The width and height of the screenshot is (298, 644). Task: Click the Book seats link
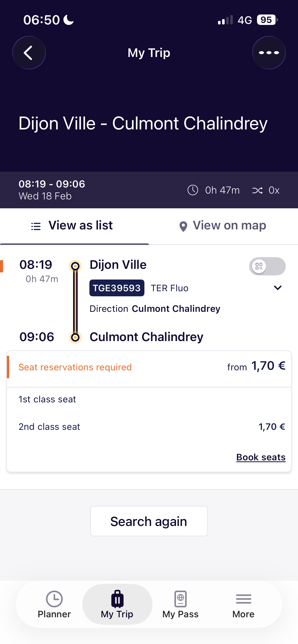pyautogui.click(x=261, y=457)
